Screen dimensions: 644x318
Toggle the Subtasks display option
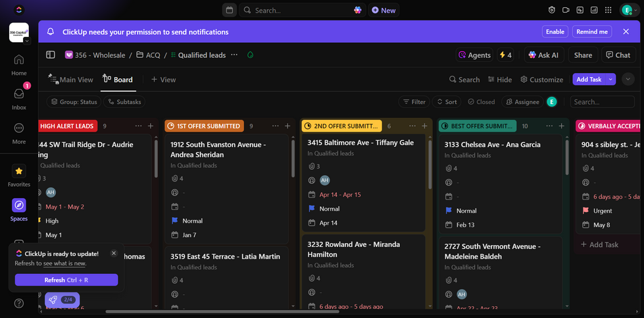click(125, 102)
